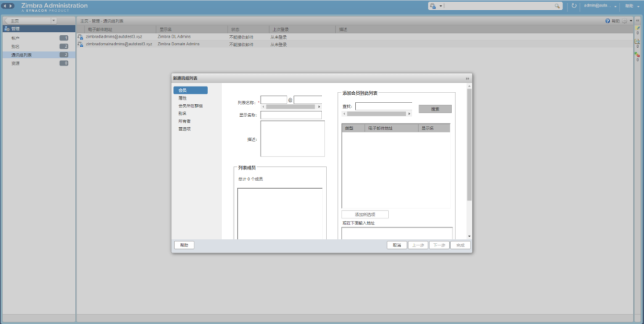
Task: Click the 完成 button
Action: [x=460, y=245]
